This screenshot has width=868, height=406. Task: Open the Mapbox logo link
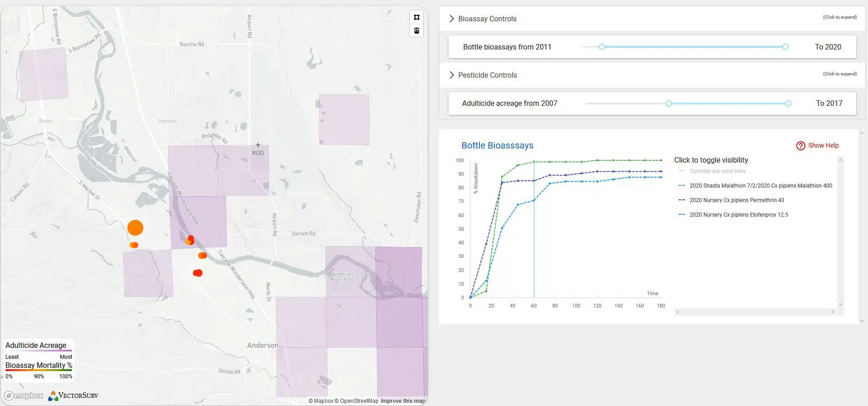(x=24, y=396)
